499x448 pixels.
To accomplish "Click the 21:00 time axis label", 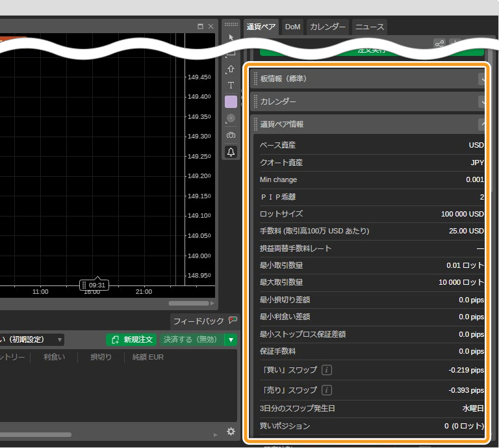I will click(144, 292).
